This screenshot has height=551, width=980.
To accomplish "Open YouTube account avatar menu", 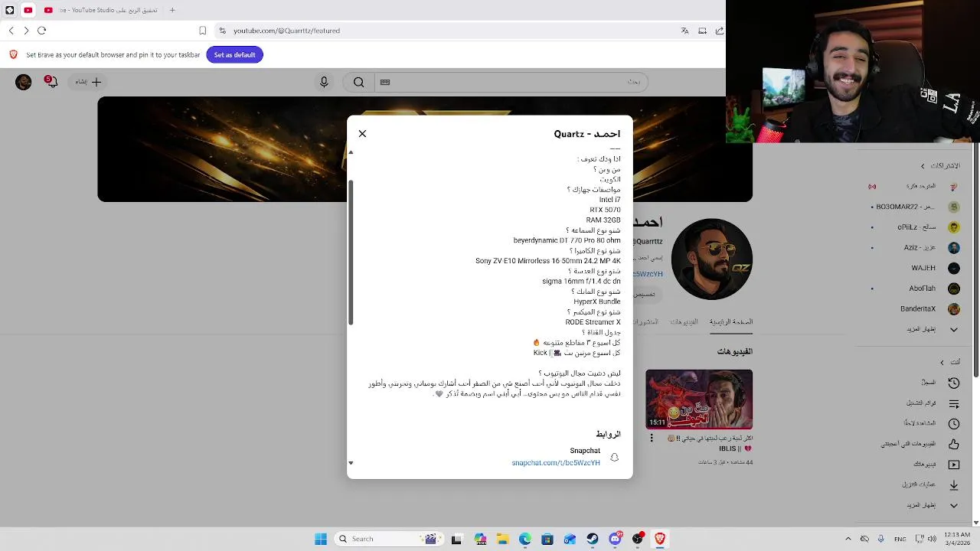I will click(x=24, y=82).
